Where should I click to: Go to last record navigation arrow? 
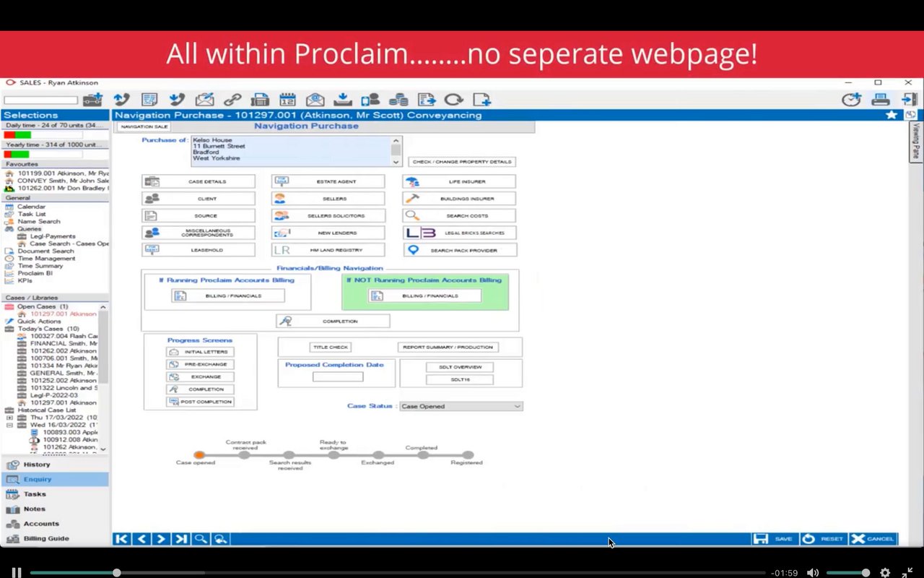coord(180,539)
